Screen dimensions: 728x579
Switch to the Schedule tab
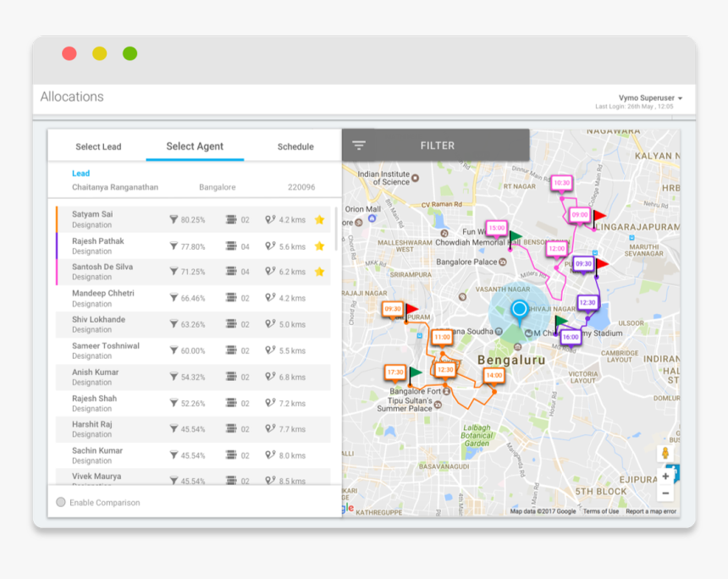tap(295, 146)
